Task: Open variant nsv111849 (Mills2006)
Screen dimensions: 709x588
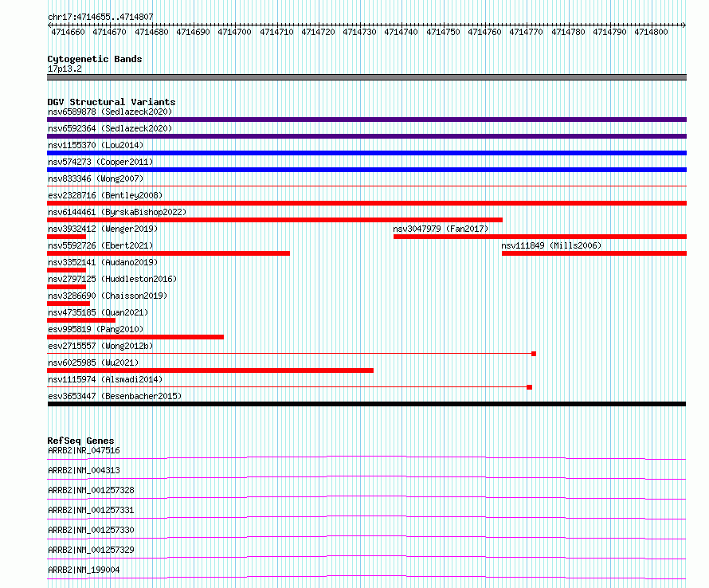Action: (551, 245)
